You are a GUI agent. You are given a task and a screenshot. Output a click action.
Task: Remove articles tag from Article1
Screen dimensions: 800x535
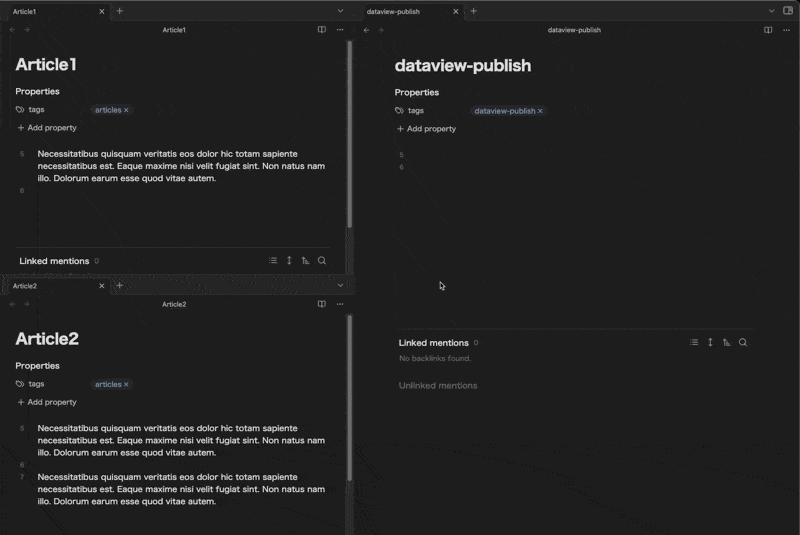pos(126,110)
